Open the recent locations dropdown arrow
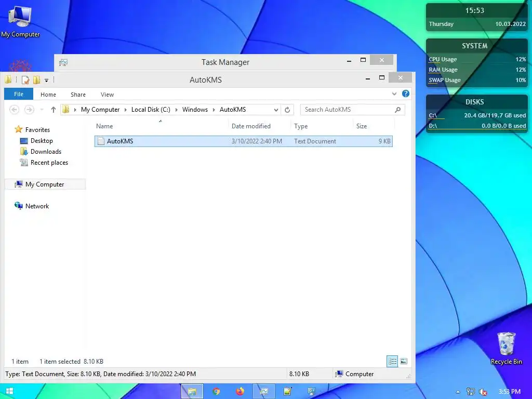The width and height of the screenshot is (532, 399). [x=42, y=110]
